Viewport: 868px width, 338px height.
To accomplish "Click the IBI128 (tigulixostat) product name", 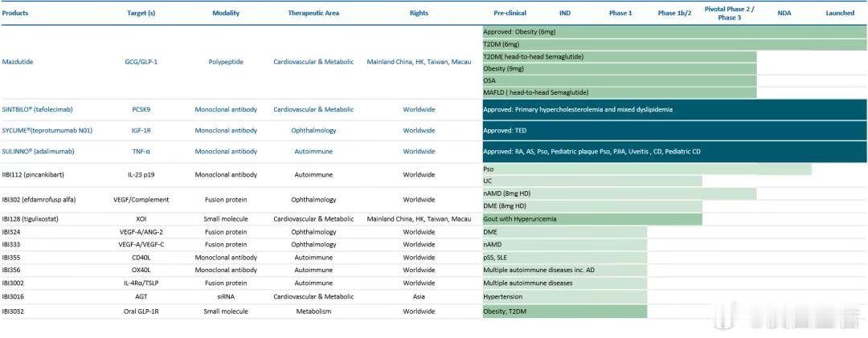I will pyautogui.click(x=31, y=219).
